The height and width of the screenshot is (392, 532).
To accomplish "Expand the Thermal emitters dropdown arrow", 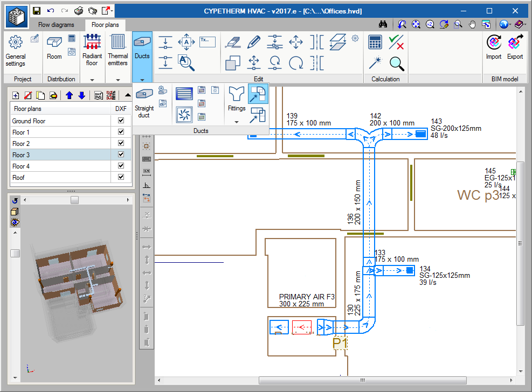I will [118, 79].
